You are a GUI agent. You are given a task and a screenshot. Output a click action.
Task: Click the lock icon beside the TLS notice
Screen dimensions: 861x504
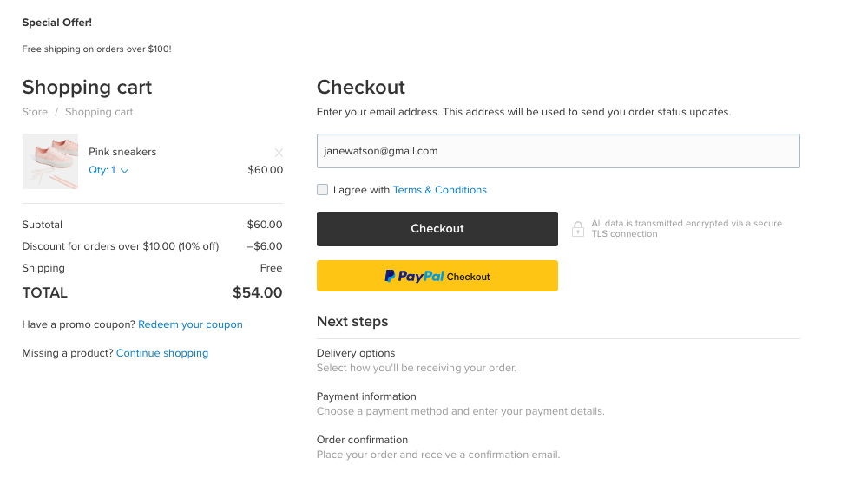coord(578,229)
